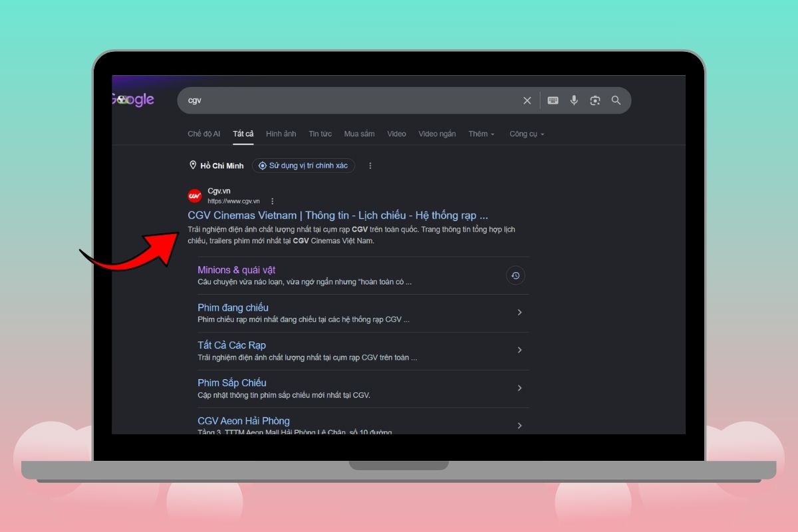Open the Tất Cả Các Rạp sitelink
Screen dimensions: 798x532
point(231,345)
